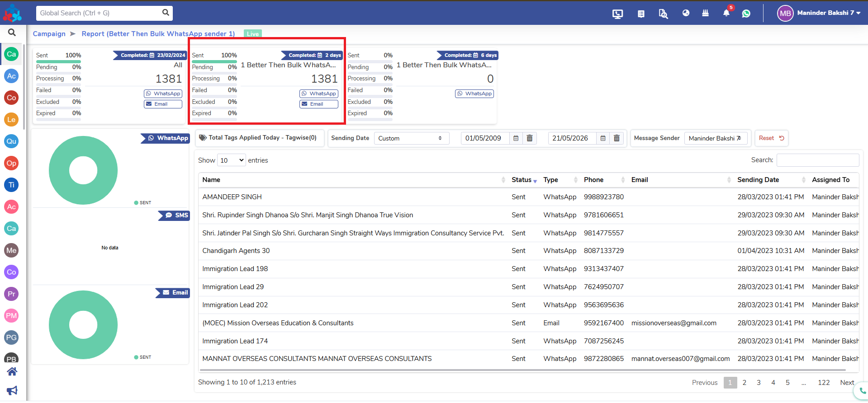
Task: Clear the 21/05/2026 date with trash icon
Action: [617, 138]
